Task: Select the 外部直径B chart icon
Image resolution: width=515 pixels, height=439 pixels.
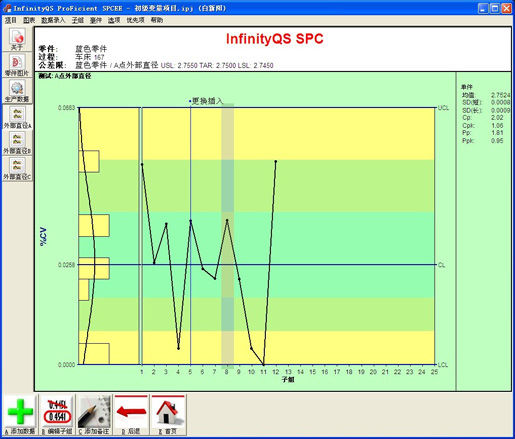Action: [17, 143]
